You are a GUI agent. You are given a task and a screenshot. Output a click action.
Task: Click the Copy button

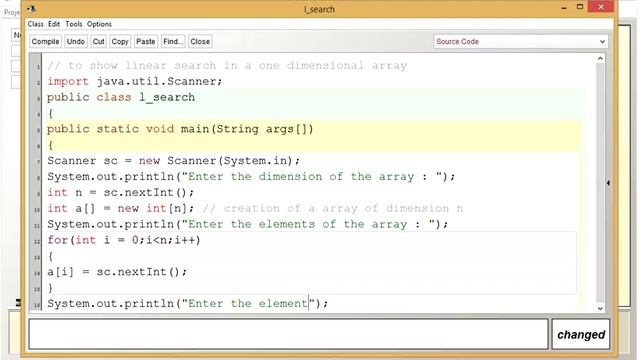pos(120,41)
